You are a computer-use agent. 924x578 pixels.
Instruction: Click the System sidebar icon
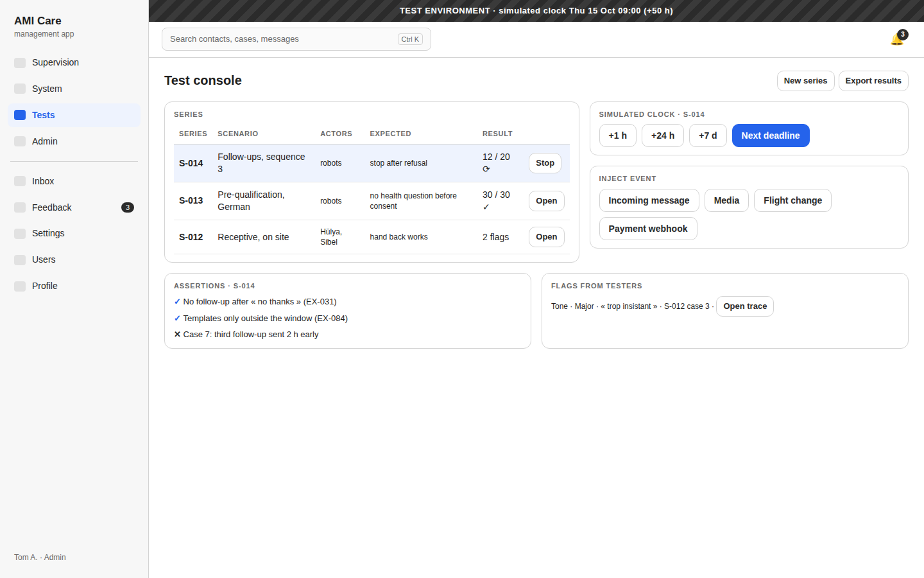pos(20,89)
